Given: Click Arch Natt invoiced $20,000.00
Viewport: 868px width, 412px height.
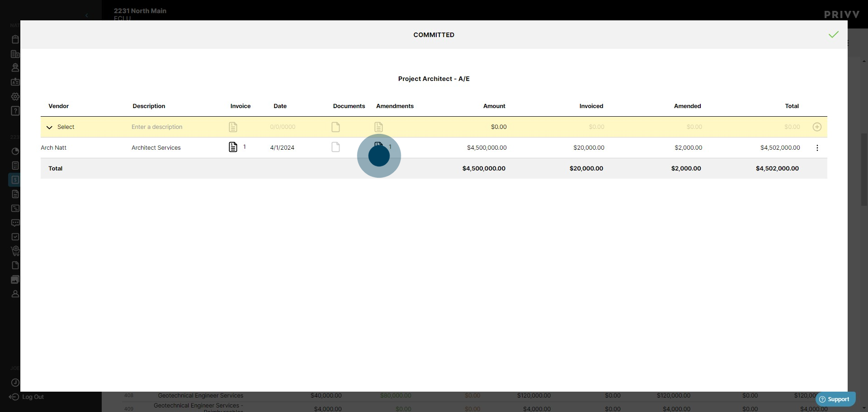Looking at the screenshot, I should click(589, 148).
